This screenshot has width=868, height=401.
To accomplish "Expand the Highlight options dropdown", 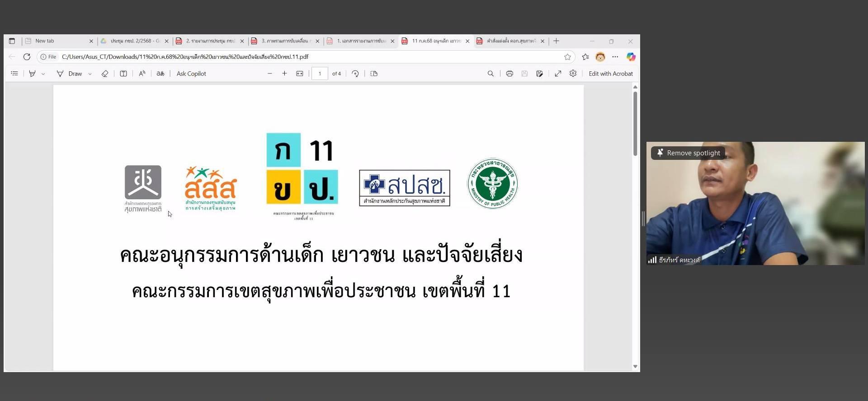I will (43, 74).
